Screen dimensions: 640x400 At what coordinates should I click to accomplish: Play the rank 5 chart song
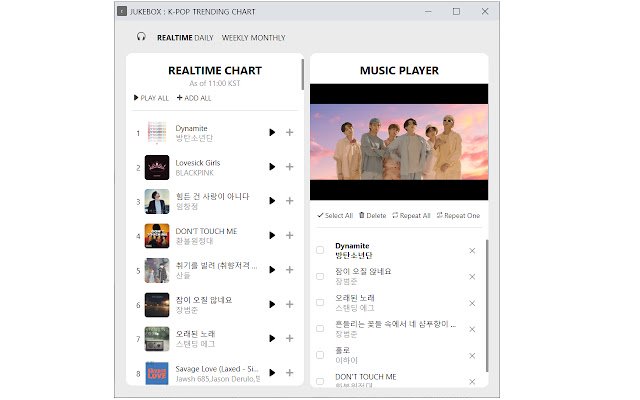pos(272,270)
